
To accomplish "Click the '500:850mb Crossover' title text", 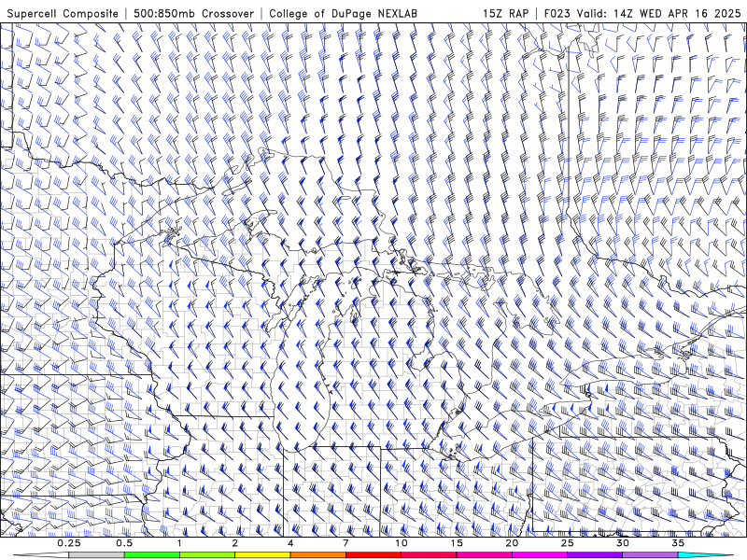I will point(194,14).
